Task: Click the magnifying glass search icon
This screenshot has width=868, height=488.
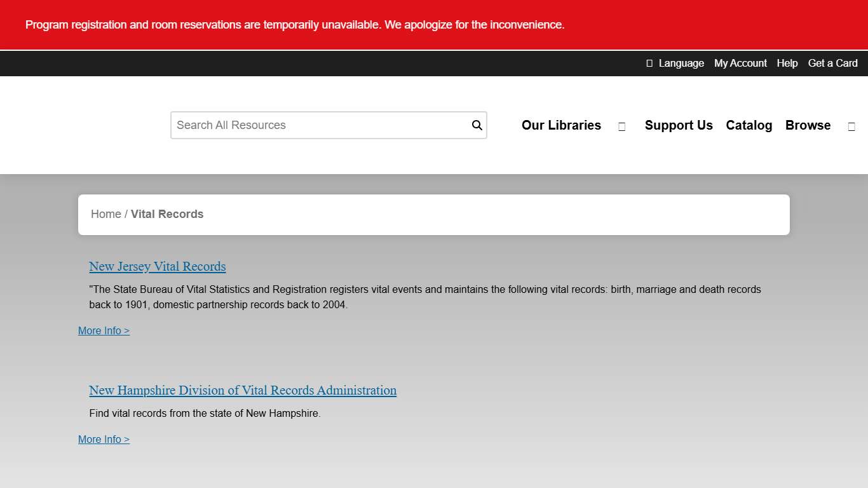Action: [x=477, y=125]
